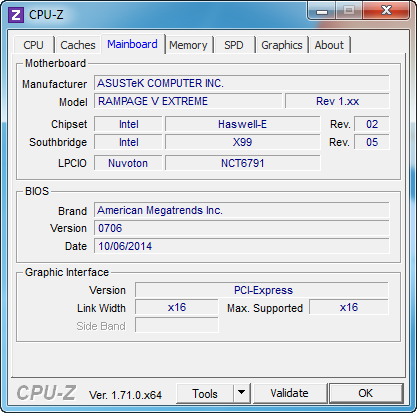Confirm with the OK button
The image size is (417, 413).
366,393
